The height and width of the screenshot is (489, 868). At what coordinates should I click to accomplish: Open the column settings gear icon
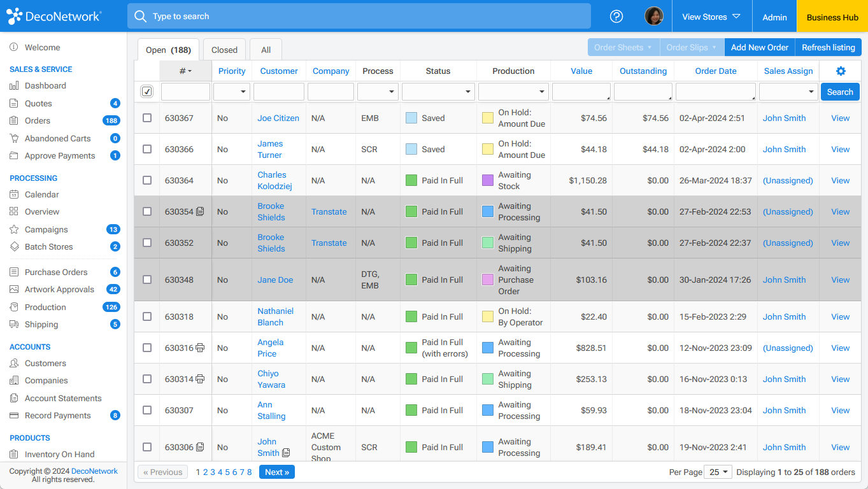(x=841, y=71)
